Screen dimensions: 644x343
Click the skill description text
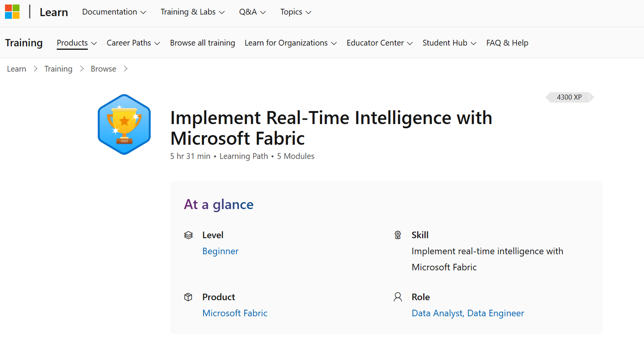487,259
